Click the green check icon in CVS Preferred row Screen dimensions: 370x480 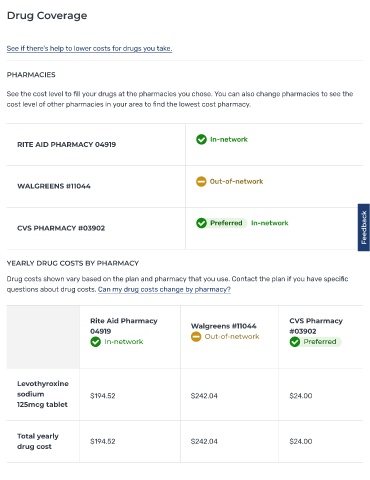coord(201,223)
